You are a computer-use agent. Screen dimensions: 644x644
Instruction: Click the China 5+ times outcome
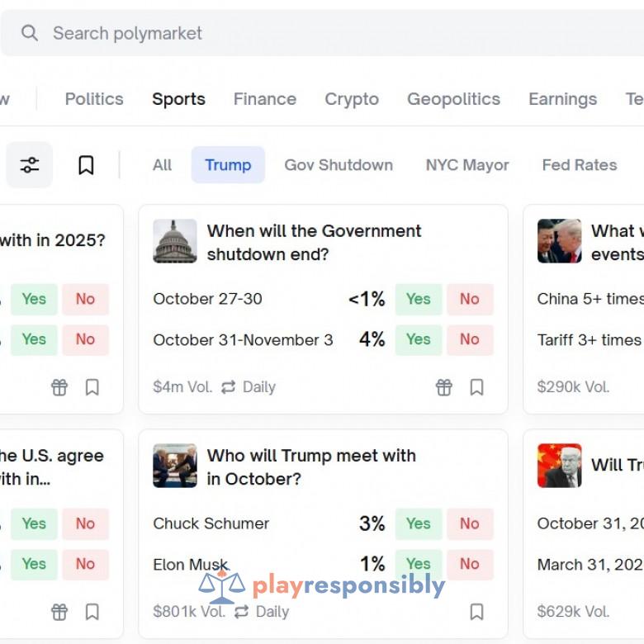coord(590,299)
